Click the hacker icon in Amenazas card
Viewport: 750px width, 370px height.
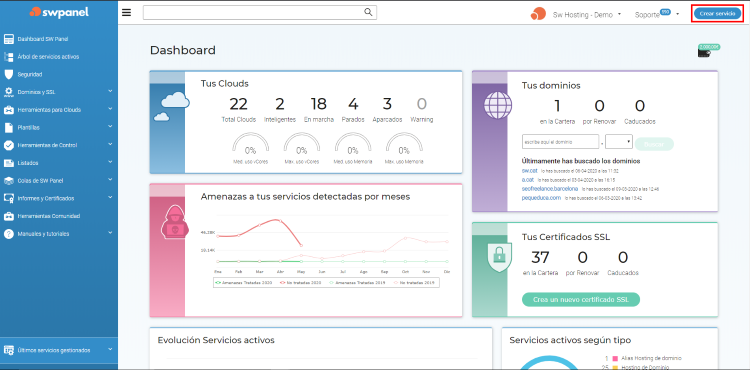pos(176,222)
